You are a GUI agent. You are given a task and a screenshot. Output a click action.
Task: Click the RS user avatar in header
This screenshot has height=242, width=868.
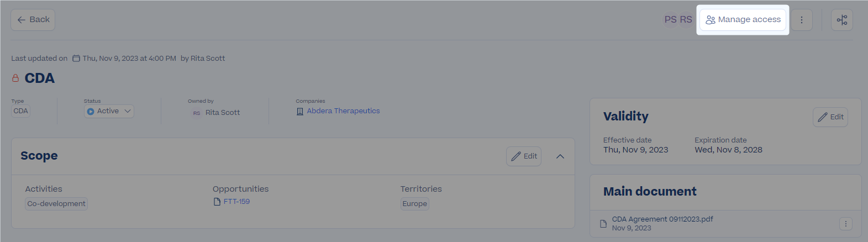click(x=686, y=20)
